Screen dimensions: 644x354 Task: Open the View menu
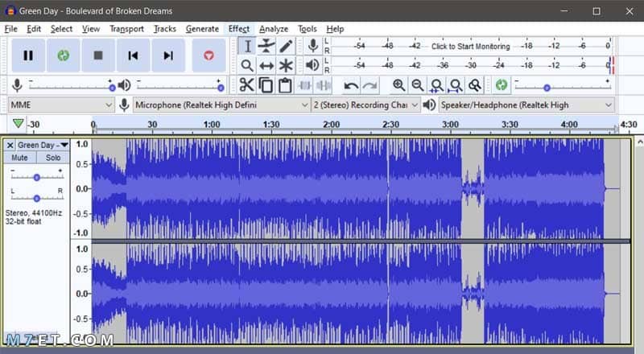pos(91,29)
